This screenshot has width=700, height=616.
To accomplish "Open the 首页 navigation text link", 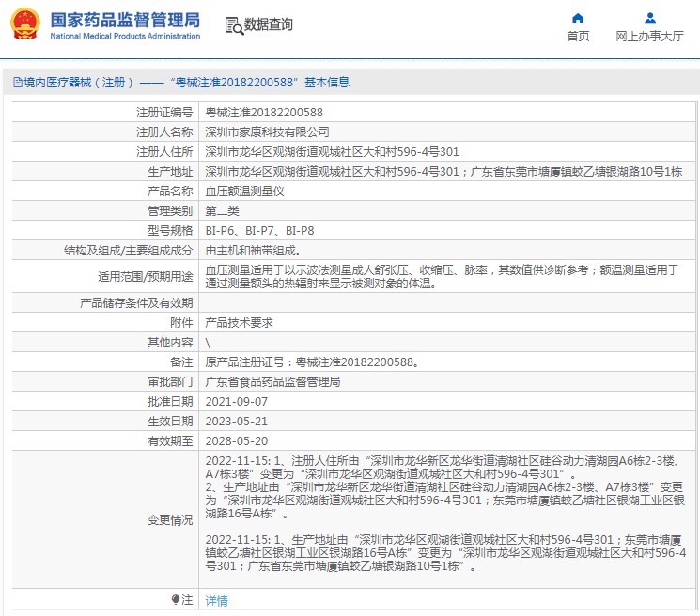I will tap(578, 37).
